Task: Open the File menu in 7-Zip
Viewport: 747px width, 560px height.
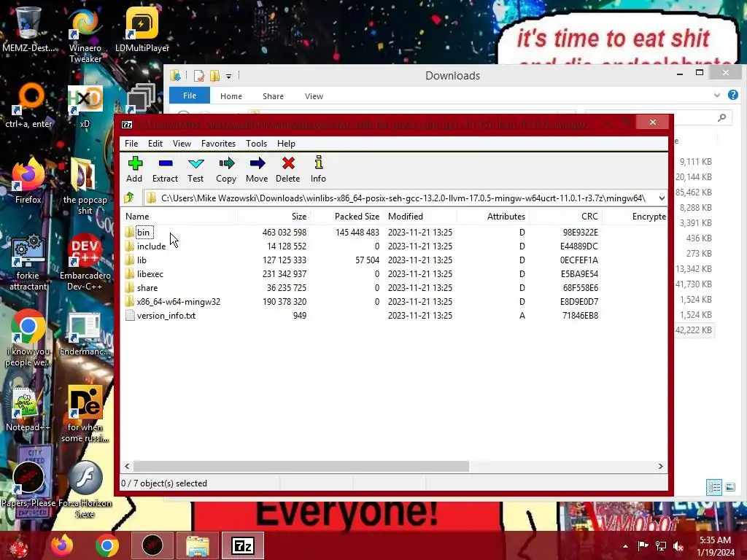Action: pos(131,144)
